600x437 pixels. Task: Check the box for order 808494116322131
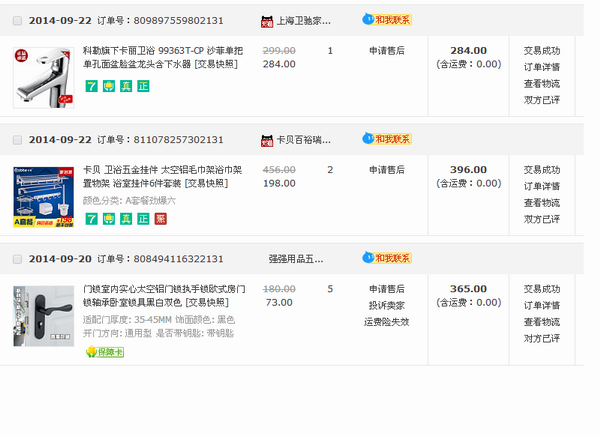[x=17, y=259]
